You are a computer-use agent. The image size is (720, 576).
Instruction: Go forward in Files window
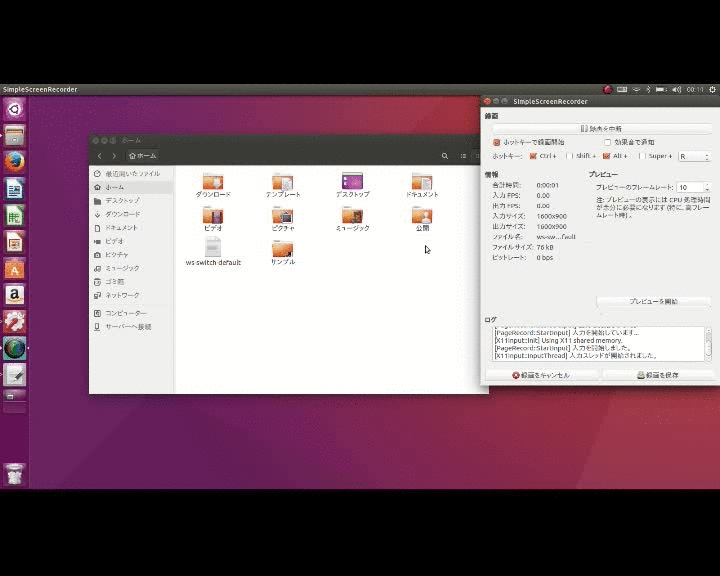tap(114, 156)
